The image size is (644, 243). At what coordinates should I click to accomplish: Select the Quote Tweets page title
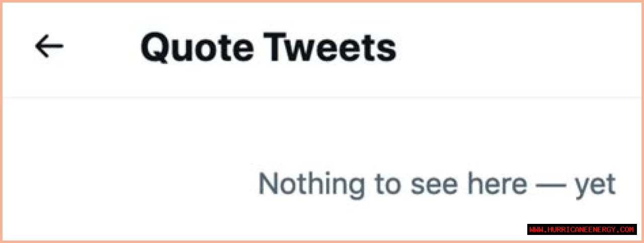click(268, 48)
